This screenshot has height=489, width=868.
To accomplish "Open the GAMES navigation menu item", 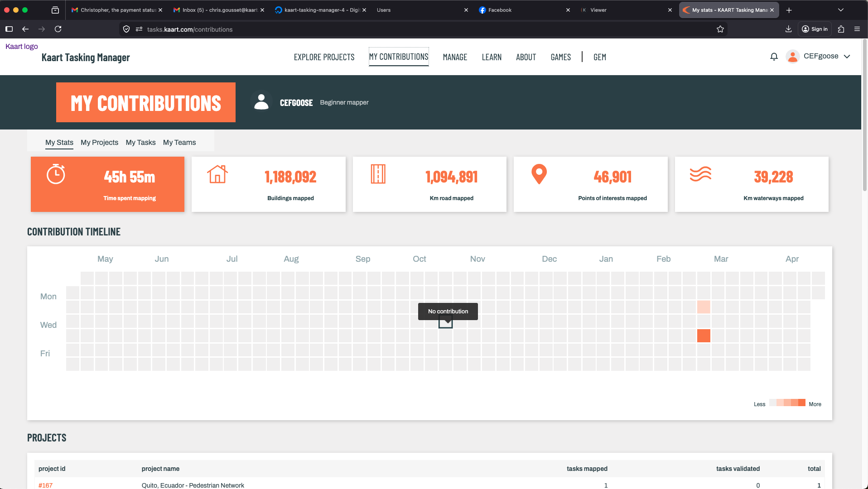I will tap(560, 57).
